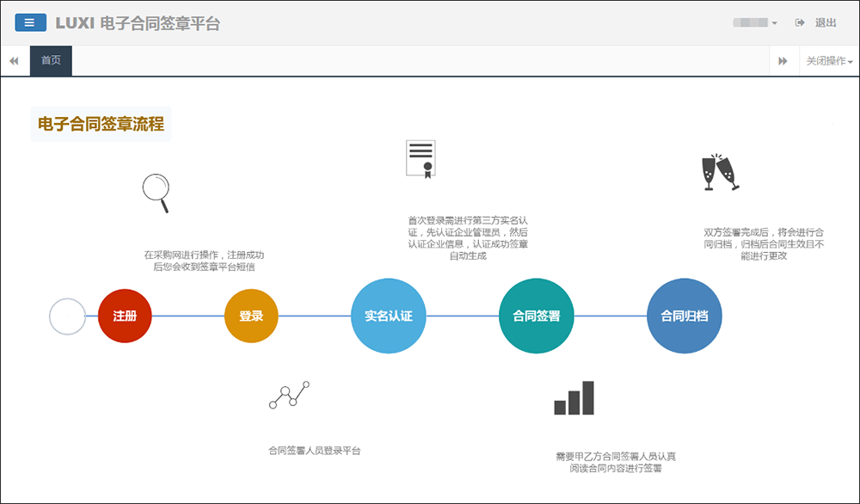Image resolution: width=860 pixels, height=504 pixels.
Task: Click the orange 登录 step circle
Action: (x=251, y=316)
